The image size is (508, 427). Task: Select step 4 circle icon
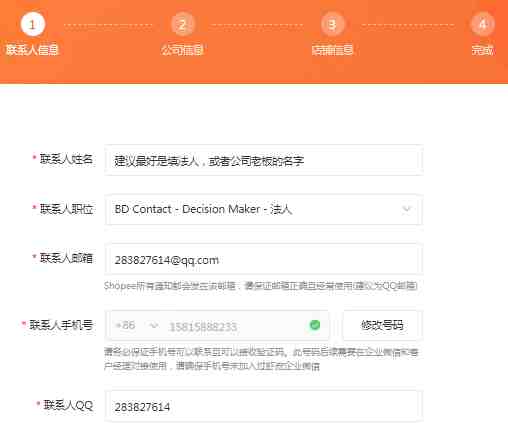482,24
